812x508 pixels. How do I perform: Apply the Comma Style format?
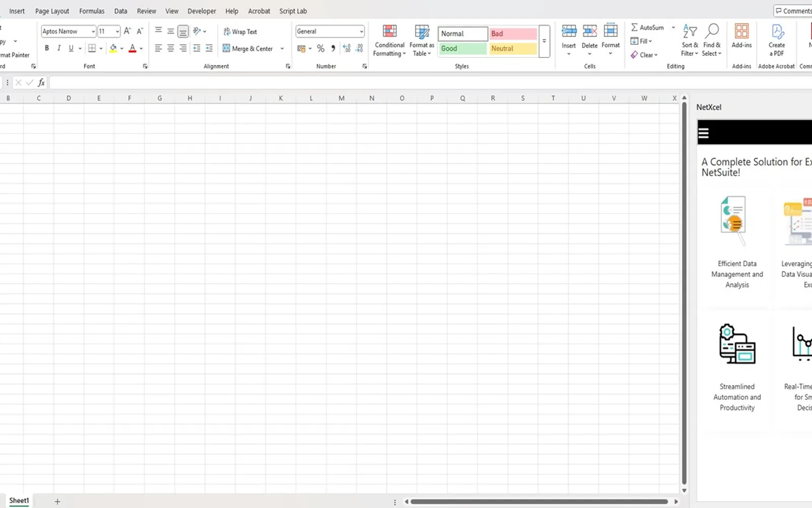pos(333,48)
